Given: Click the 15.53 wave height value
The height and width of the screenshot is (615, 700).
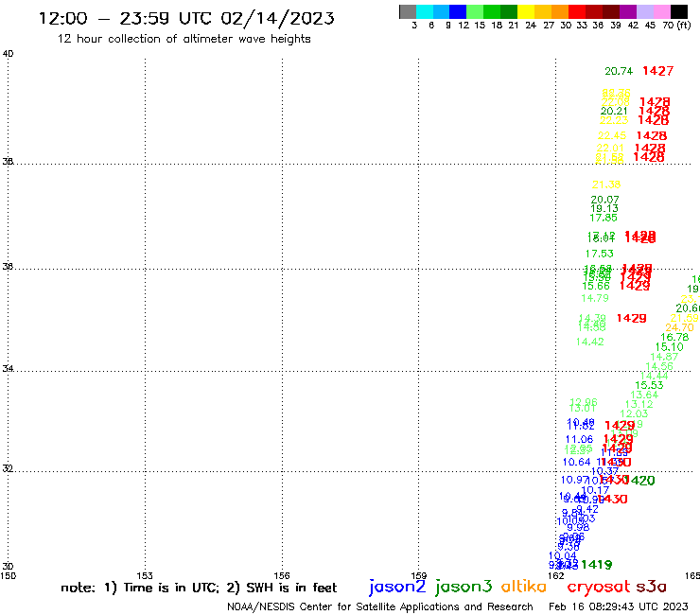Looking at the screenshot, I should [x=649, y=385].
